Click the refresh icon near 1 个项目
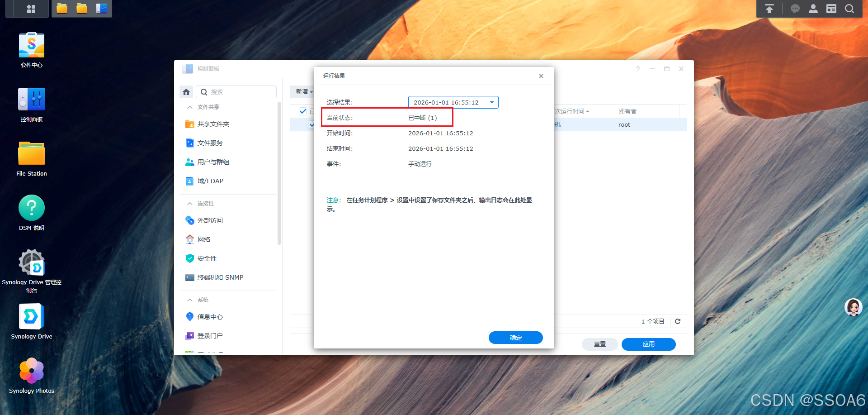This screenshot has width=868, height=415. (x=677, y=321)
